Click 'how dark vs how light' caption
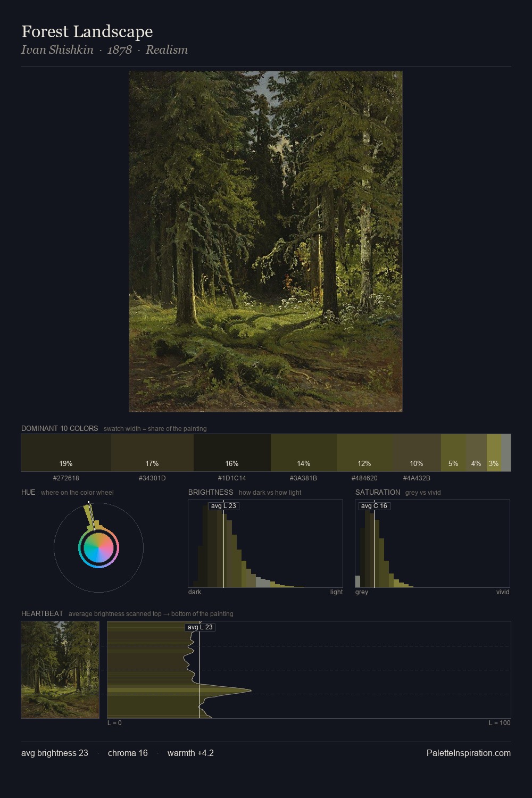 point(270,493)
